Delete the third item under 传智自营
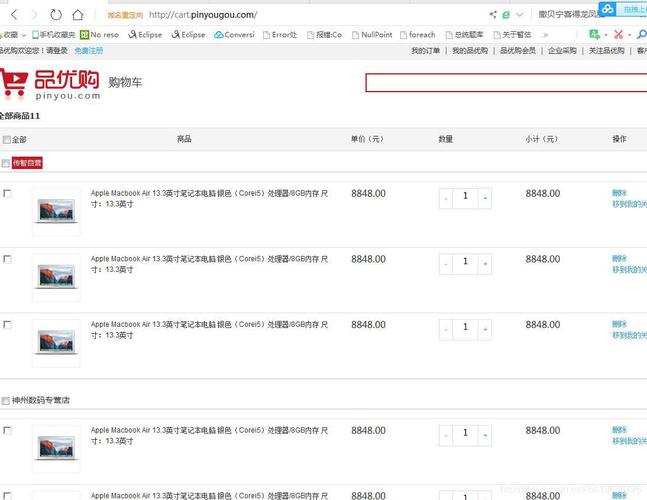 (619, 324)
